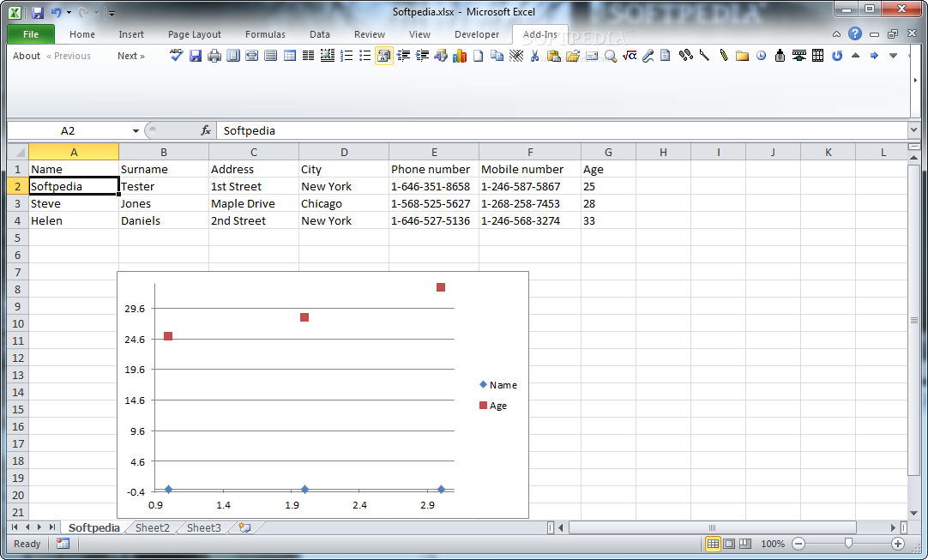Click the microphone icon
The width and height of the screenshot is (928, 560).
[x=648, y=56]
